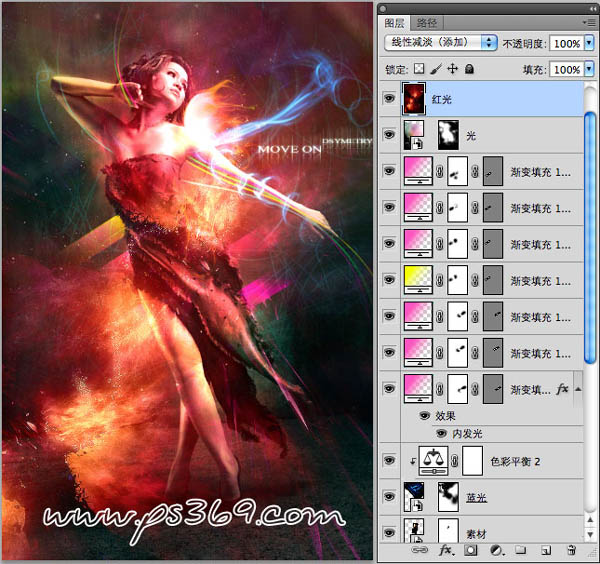Toggle lock transparent pixels icon

(419, 69)
